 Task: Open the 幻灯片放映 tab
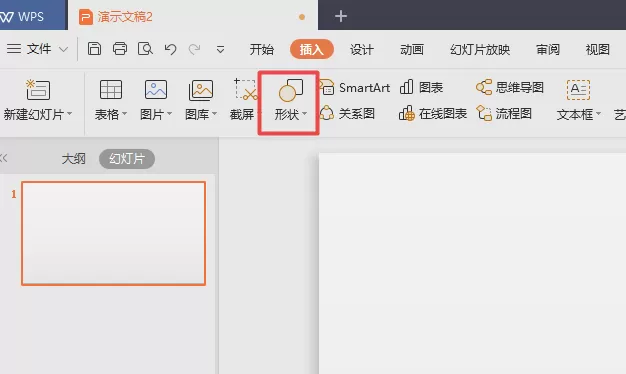tap(480, 49)
